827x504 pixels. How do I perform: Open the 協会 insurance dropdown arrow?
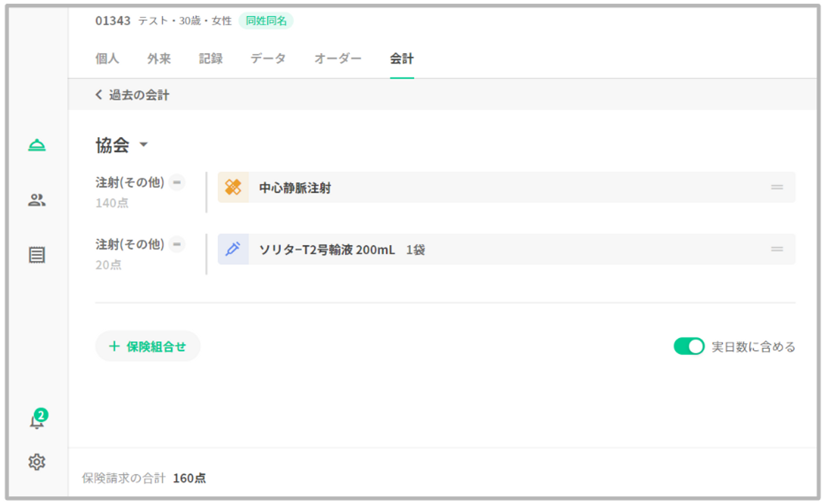click(143, 145)
